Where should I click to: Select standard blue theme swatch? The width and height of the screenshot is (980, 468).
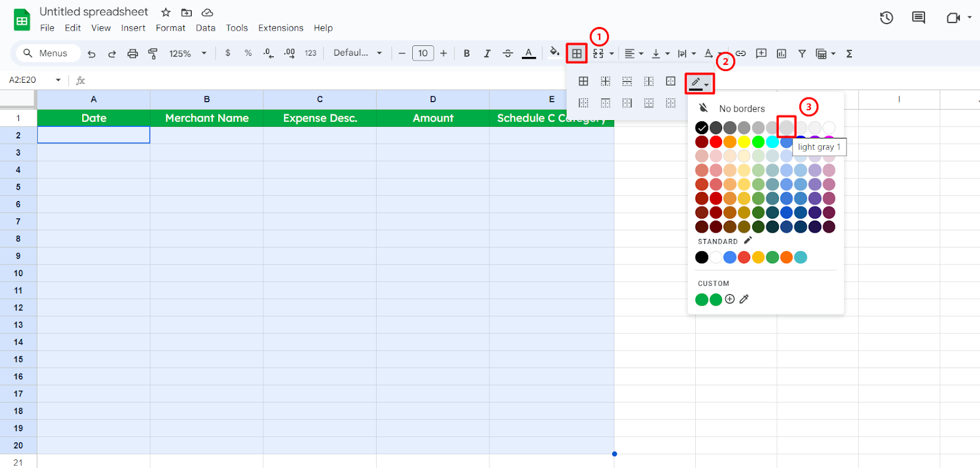tap(730, 257)
